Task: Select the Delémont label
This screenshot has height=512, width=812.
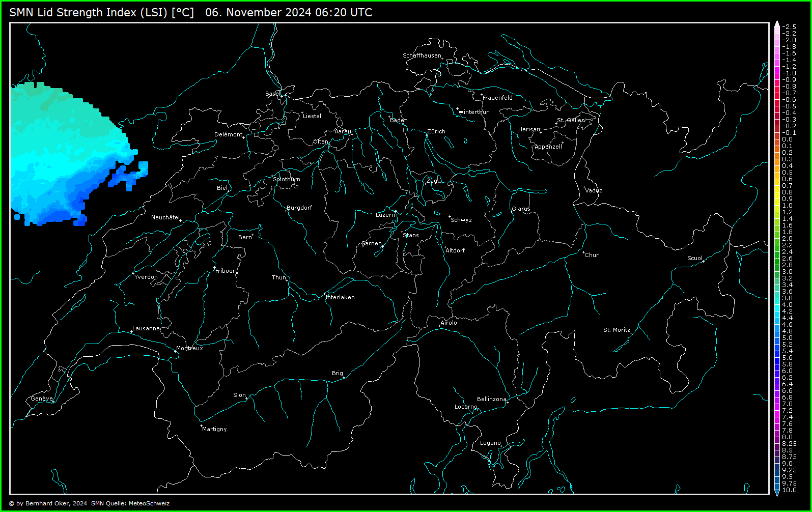Action: pyautogui.click(x=229, y=134)
